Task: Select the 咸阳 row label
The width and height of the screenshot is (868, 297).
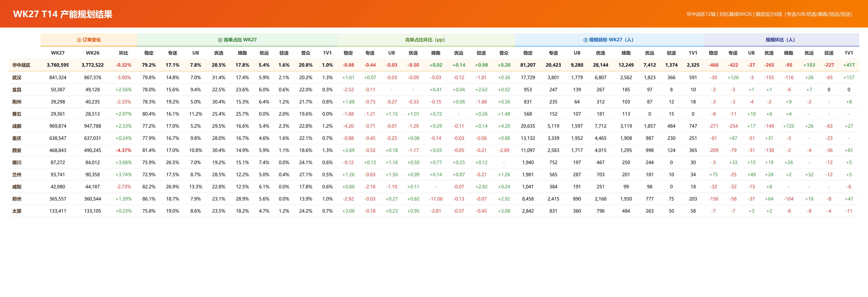Action: pyautogui.click(x=17, y=187)
